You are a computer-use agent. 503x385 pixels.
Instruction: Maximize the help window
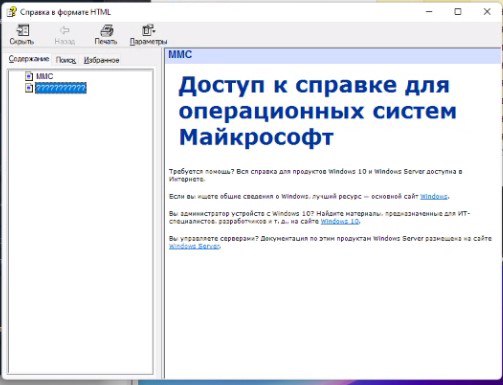tap(458, 12)
